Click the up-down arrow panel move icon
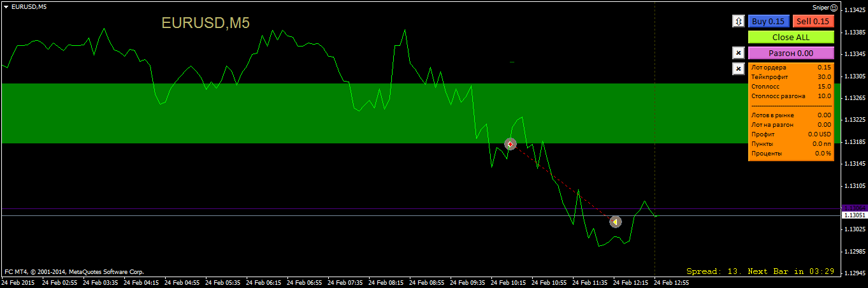The image size is (868, 288). point(739,22)
